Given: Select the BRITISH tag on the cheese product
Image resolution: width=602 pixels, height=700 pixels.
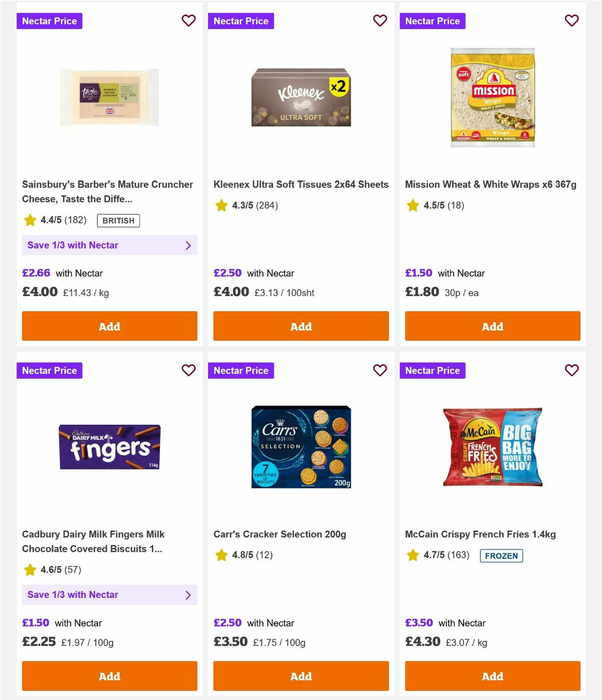Looking at the screenshot, I should click(118, 220).
